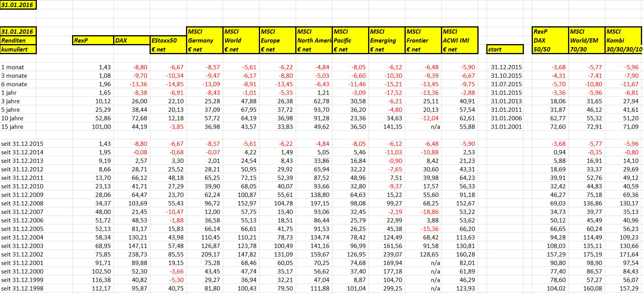The height and width of the screenshot is (294, 644).
Task: Click the "MSCI World € net" column header
Action: pyautogui.click(x=241, y=40)
